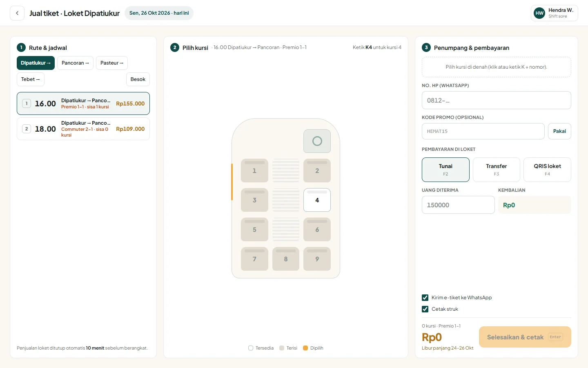The height and width of the screenshot is (368, 588).
Task: Select the 18.00 departure schedule
Action: point(83,129)
